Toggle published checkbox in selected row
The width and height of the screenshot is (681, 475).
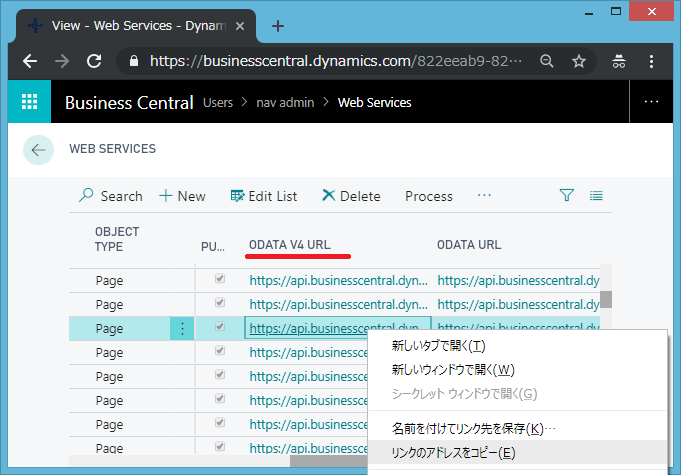(x=220, y=328)
